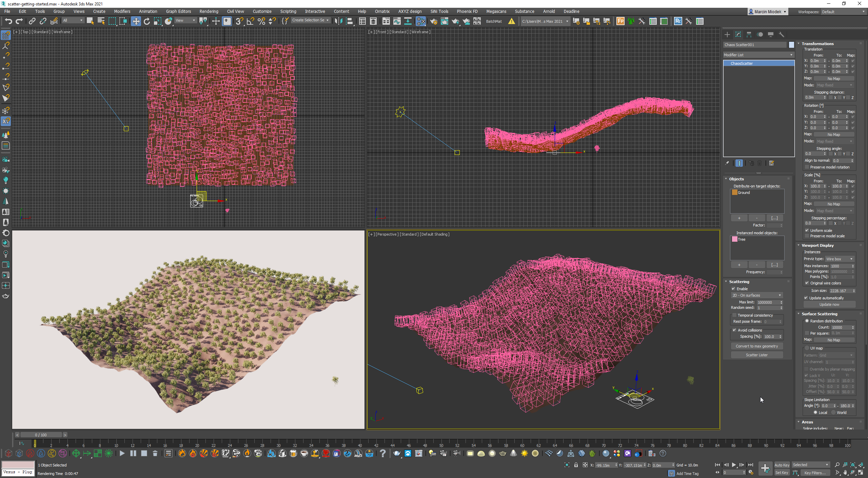Image resolution: width=868 pixels, height=478 pixels.
Task: Select the World slope limitation radio button
Action: tap(833, 413)
